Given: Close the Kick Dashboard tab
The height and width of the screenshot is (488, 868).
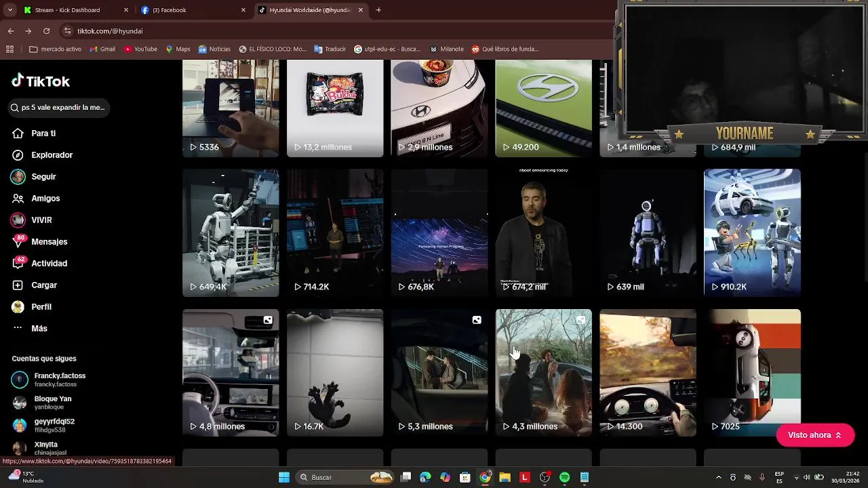Looking at the screenshot, I should tap(125, 10).
